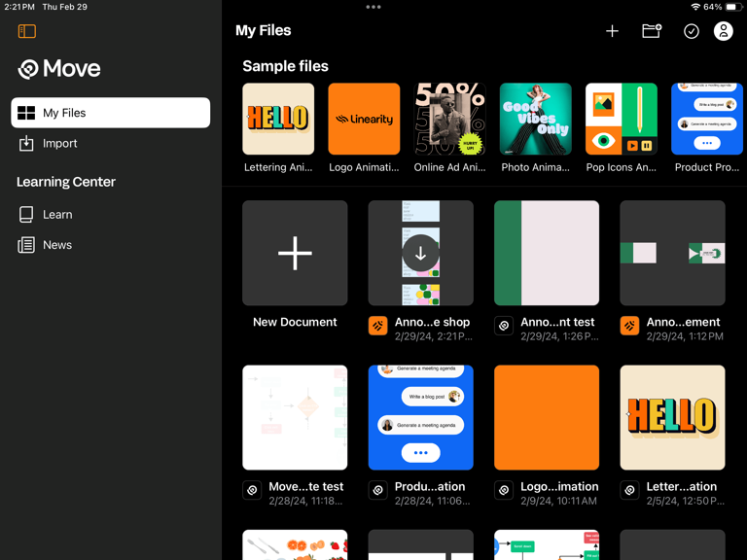Open the News section
Screen dimensions: 747x560
point(111,245)
